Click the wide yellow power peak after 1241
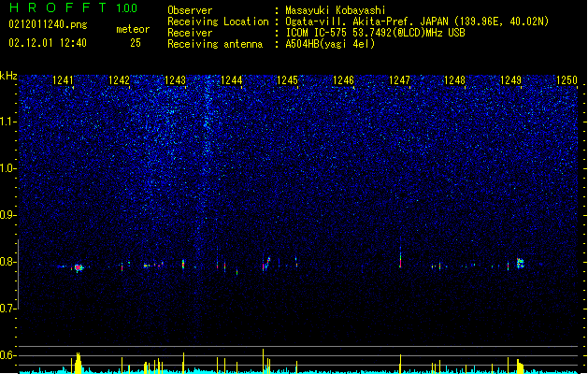 tap(78, 363)
